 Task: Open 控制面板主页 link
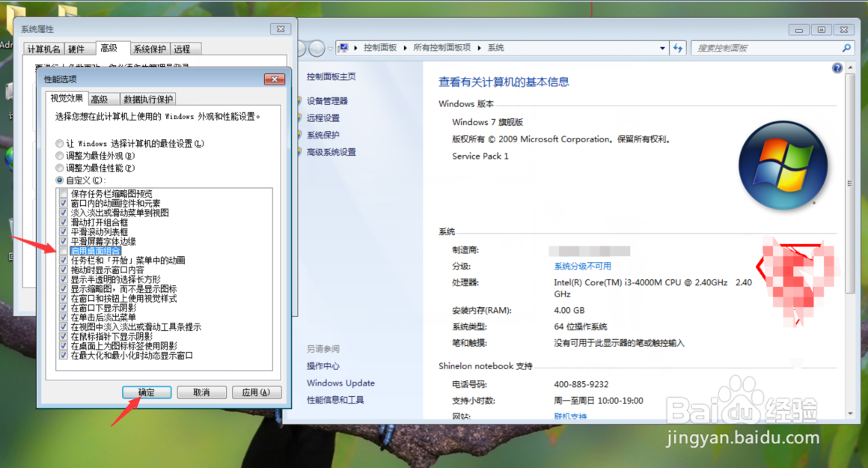point(331,76)
